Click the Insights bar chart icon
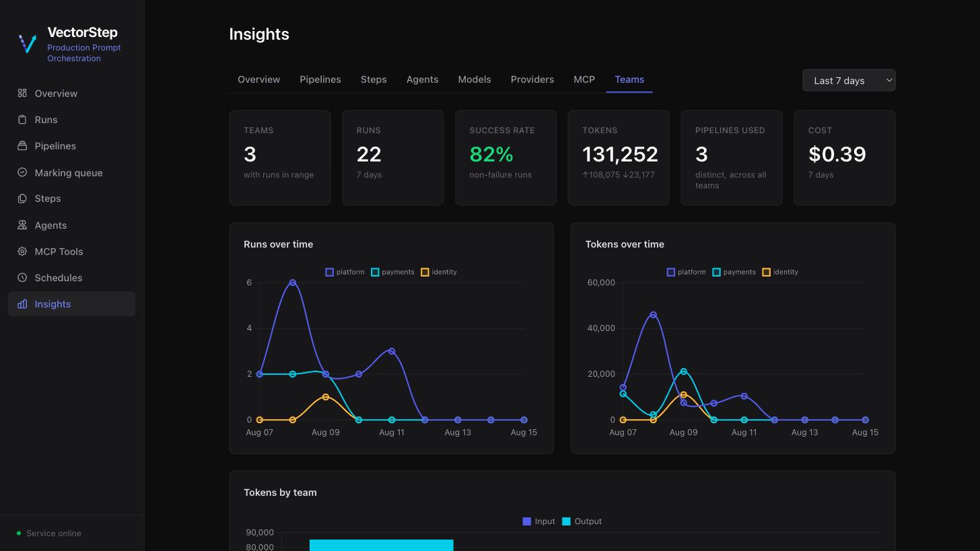The height and width of the screenshot is (551, 980). coord(22,303)
